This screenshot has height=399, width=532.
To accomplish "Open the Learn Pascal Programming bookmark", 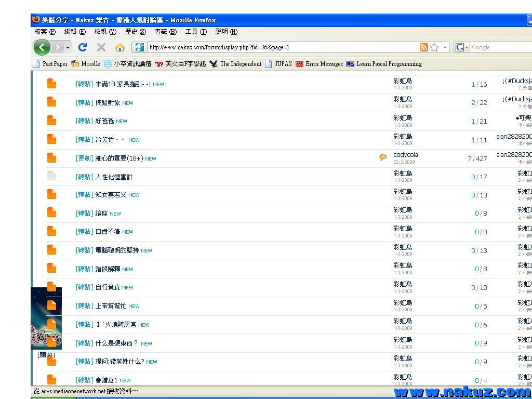I will pyautogui.click(x=384, y=64).
